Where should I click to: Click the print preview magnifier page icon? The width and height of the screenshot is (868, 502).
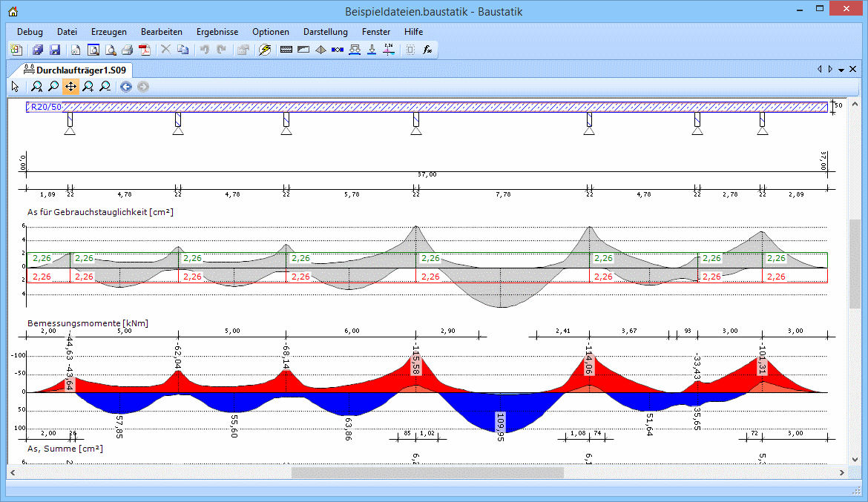click(111, 50)
